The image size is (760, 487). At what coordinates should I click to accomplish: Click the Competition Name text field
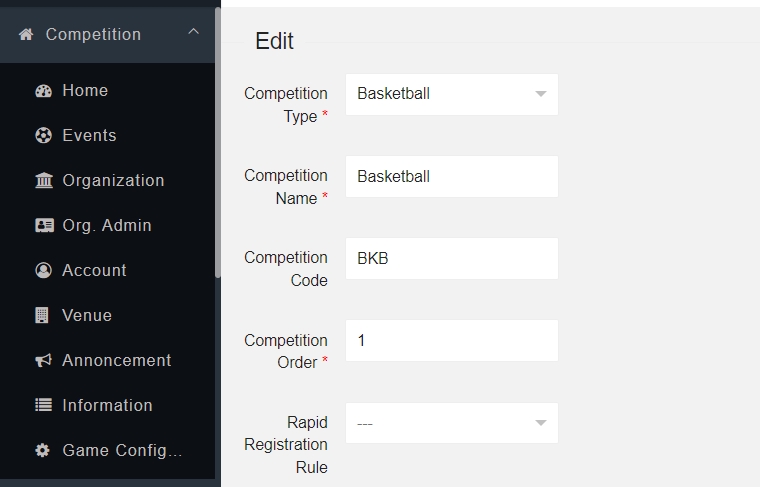pyautogui.click(x=451, y=176)
